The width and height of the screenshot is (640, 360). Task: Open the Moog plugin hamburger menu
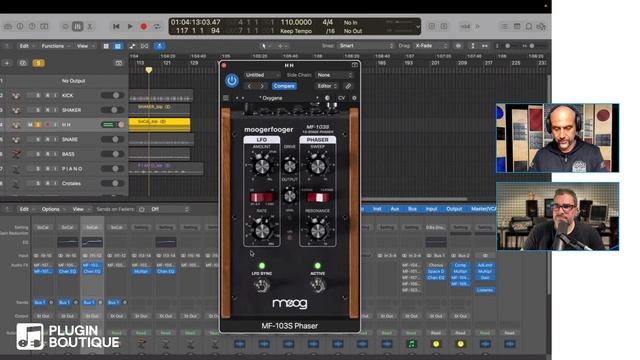226,98
